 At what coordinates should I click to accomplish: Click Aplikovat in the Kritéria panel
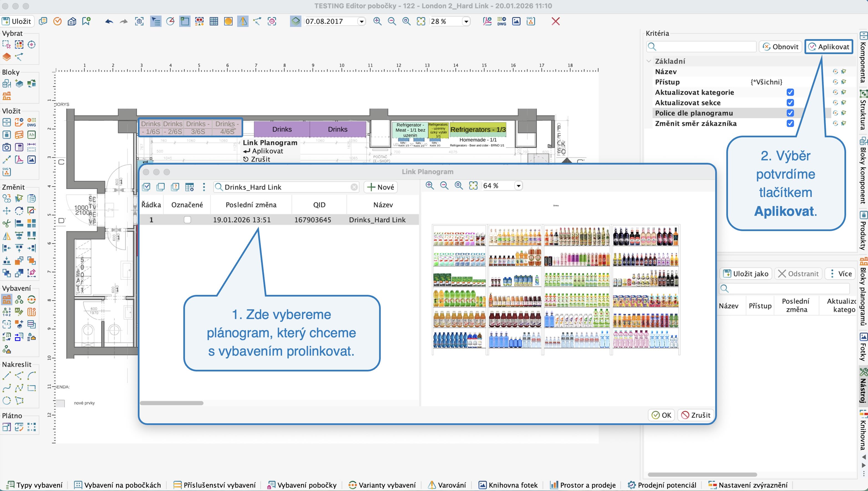[829, 47]
